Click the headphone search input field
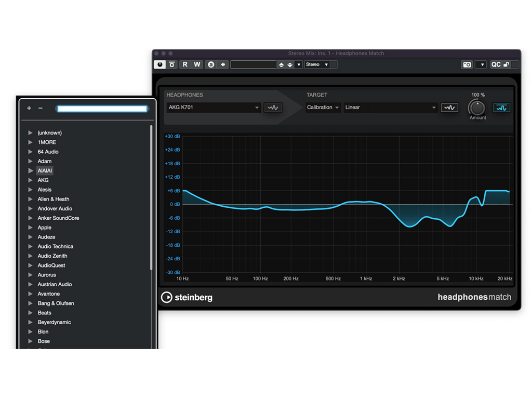Screen dimensions: 532x399 102,109
